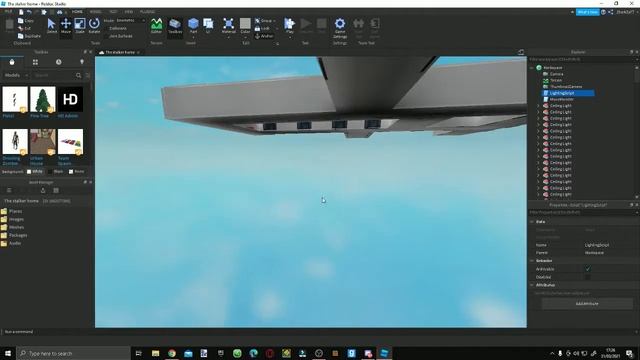Open Chrome from the Windows taskbar
The height and width of the screenshot is (360, 640).
(172, 353)
